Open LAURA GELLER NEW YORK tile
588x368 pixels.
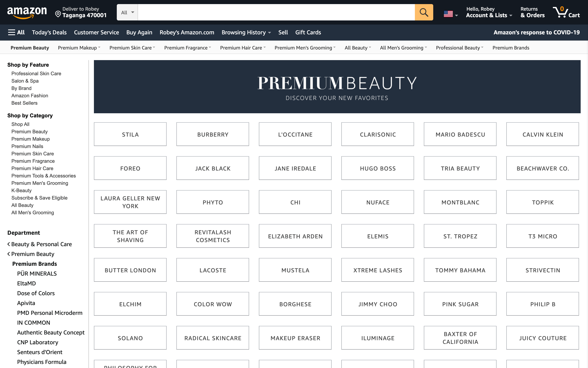pyautogui.click(x=130, y=202)
